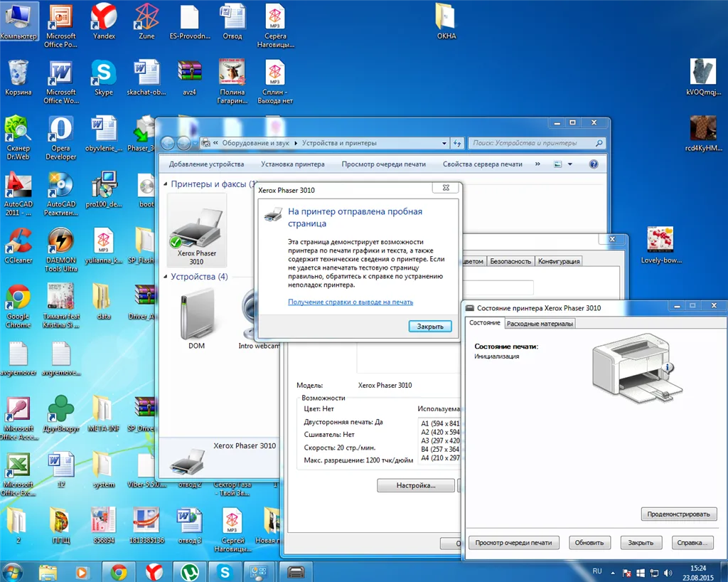Open Opera Developer shortcut

61,137
